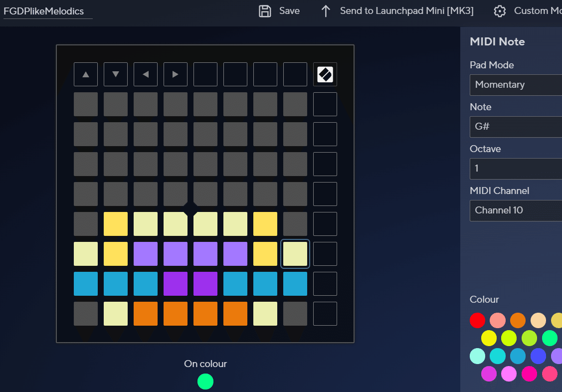Click the down arrow button on the grid
This screenshot has width=562, height=392.
point(115,74)
